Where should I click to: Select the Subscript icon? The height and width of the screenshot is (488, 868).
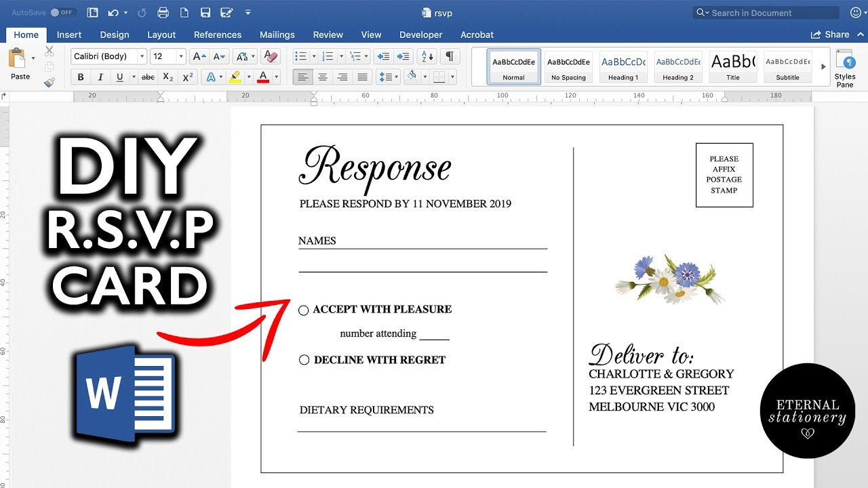click(x=167, y=77)
